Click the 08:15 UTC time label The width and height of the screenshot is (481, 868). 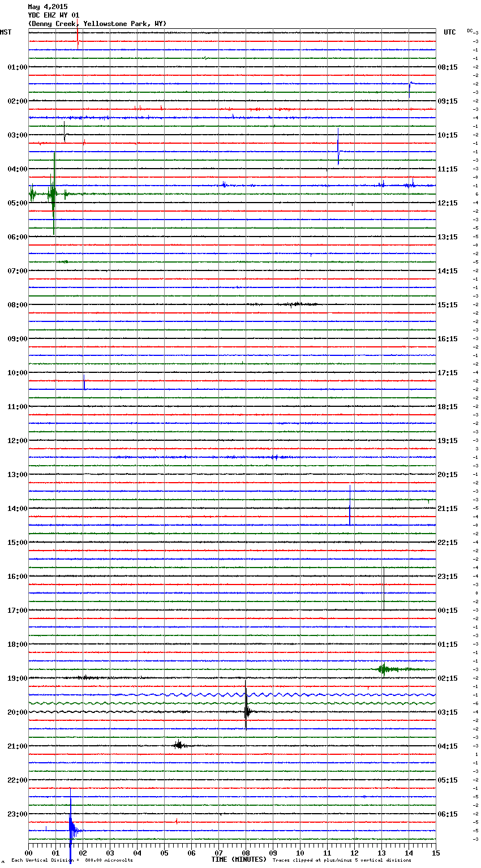(x=448, y=67)
